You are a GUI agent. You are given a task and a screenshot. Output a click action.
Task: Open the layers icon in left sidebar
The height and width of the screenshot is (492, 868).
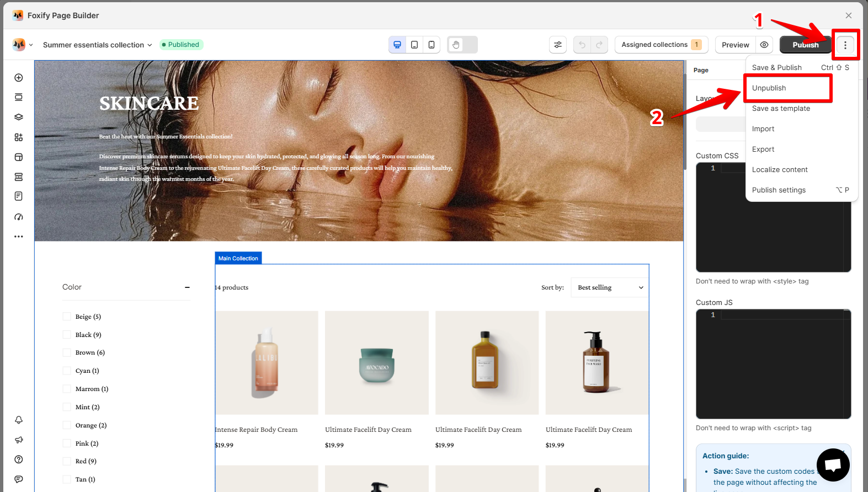click(x=19, y=117)
